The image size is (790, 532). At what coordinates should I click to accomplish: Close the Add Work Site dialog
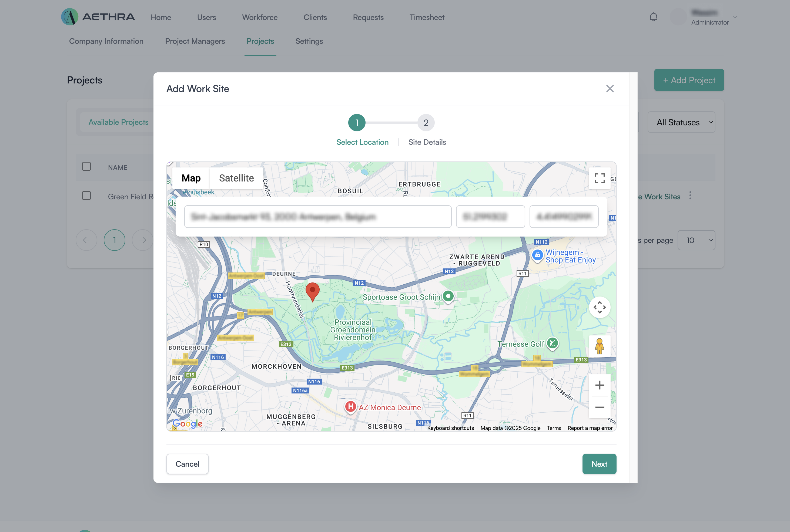coord(610,89)
